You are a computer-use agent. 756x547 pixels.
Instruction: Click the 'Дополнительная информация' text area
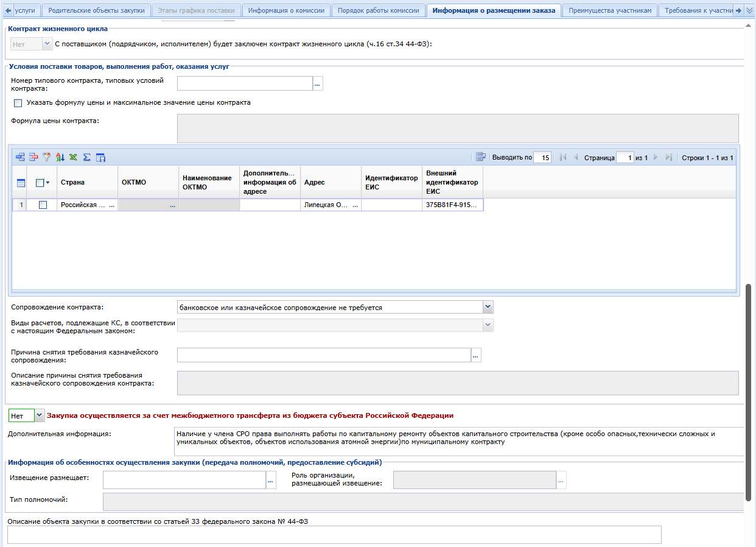tap(459, 441)
